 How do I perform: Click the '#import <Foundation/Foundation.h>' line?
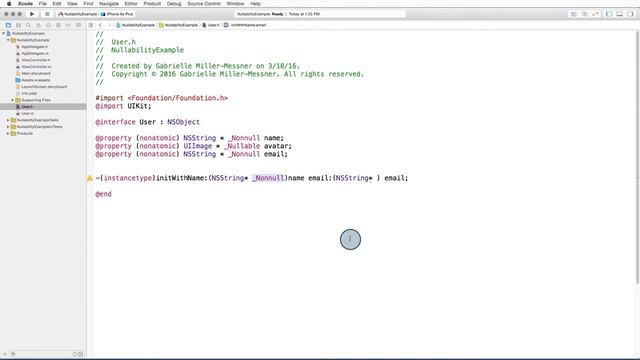point(162,98)
